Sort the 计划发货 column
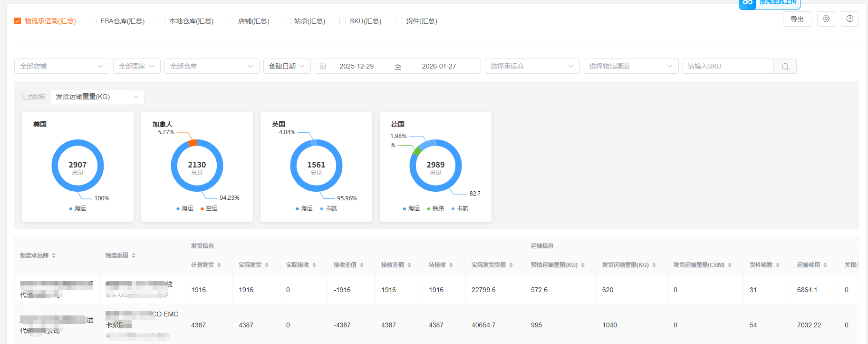Viewport: 868px width, 344px height. point(219,265)
